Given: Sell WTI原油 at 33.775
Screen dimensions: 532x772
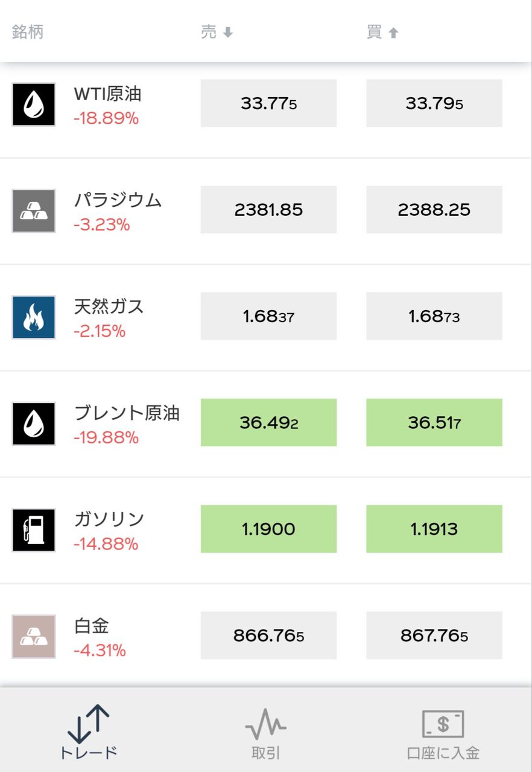Looking at the screenshot, I should click(268, 103).
